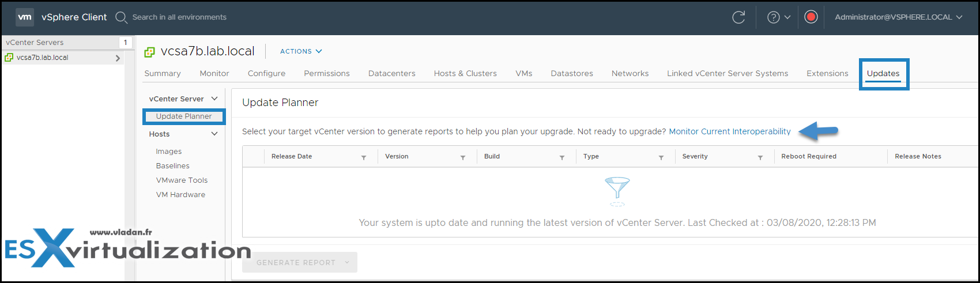Screen dimensions: 980x283
Task: Switch to the Summary tab
Action: tap(163, 73)
